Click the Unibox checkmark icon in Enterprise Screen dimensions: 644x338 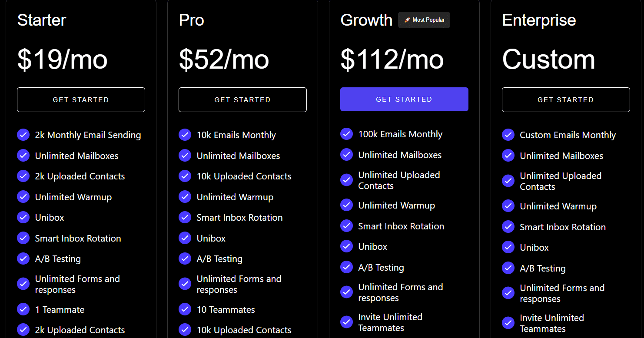508,247
